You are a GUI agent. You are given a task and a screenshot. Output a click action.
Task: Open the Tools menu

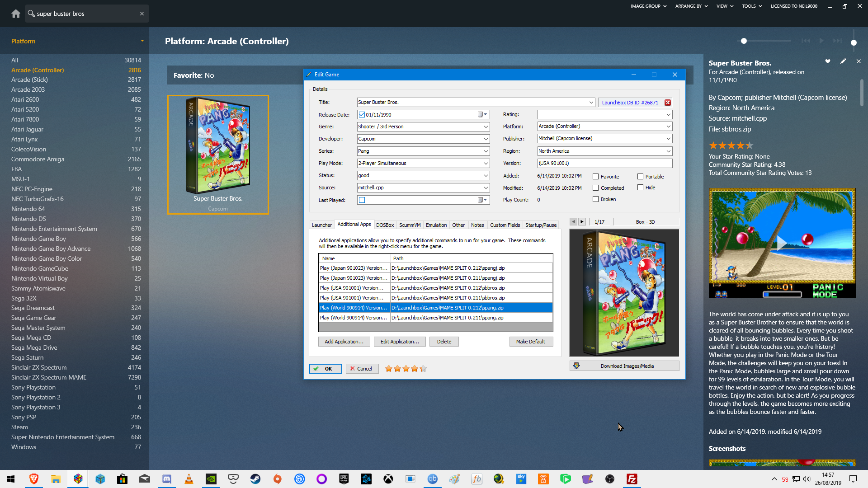[x=752, y=6]
